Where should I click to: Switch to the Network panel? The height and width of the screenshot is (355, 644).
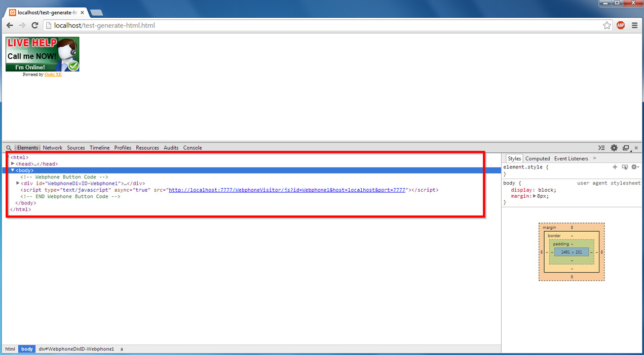(53, 148)
